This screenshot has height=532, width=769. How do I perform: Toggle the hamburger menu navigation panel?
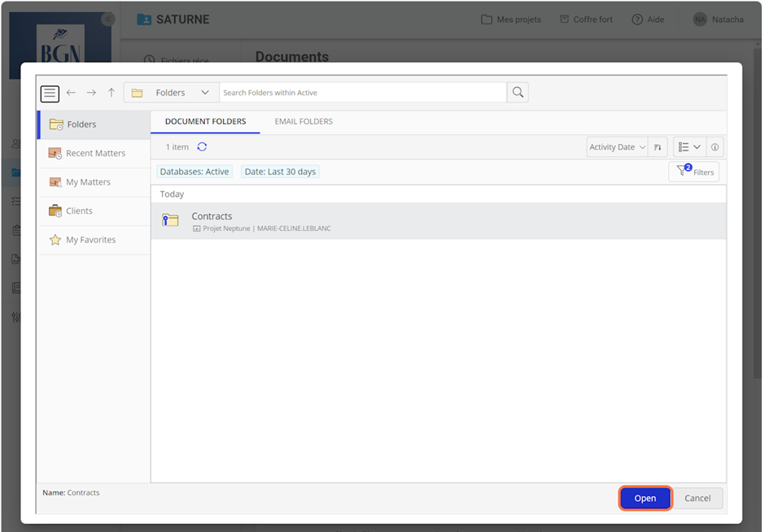50,93
